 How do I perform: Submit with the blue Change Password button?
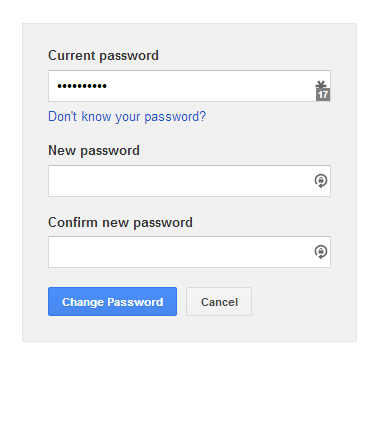112,302
